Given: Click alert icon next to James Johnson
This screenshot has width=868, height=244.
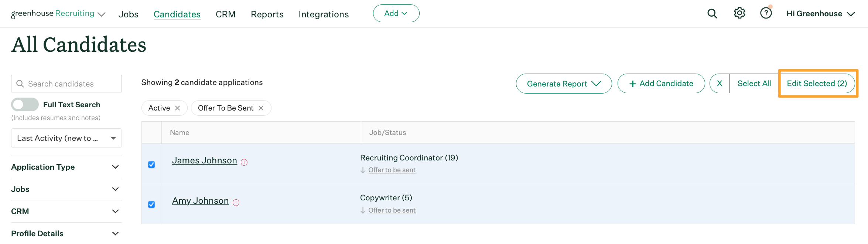Looking at the screenshot, I should [x=244, y=162].
